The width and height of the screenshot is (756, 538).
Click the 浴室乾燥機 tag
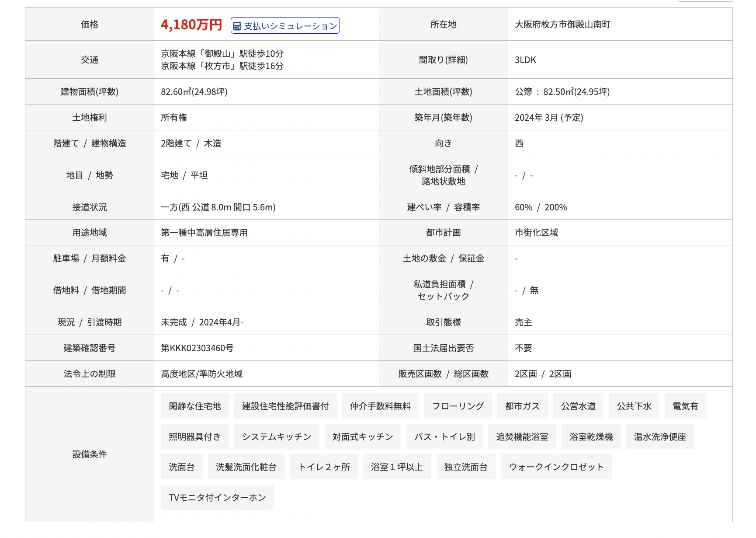click(x=591, y=437)
